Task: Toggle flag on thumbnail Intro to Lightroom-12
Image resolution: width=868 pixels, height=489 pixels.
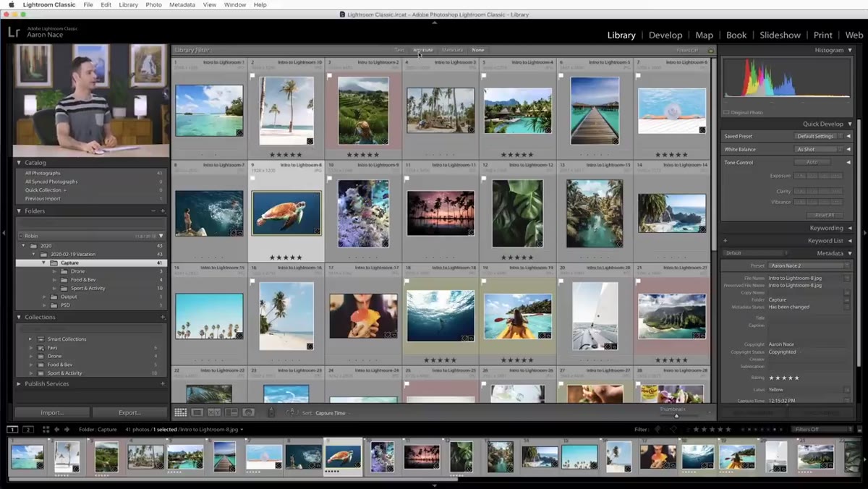Action: (484, 178)
